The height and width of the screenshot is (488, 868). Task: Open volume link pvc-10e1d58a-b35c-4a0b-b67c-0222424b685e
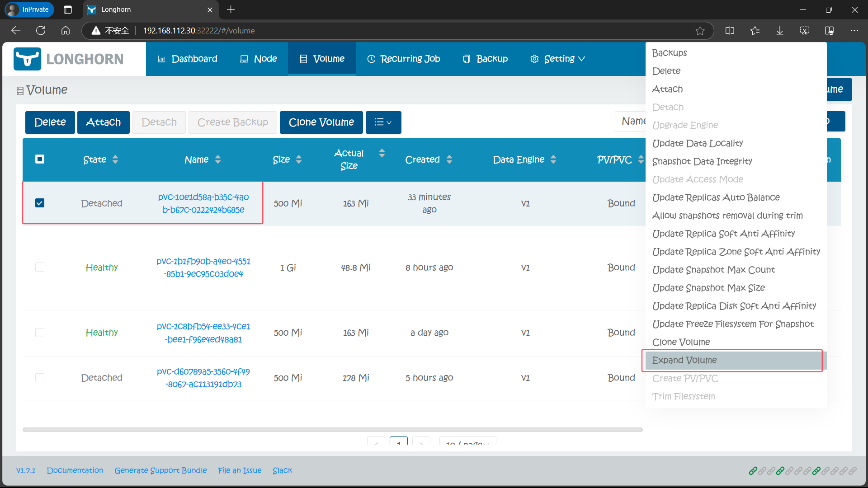(x=203, y=203)
